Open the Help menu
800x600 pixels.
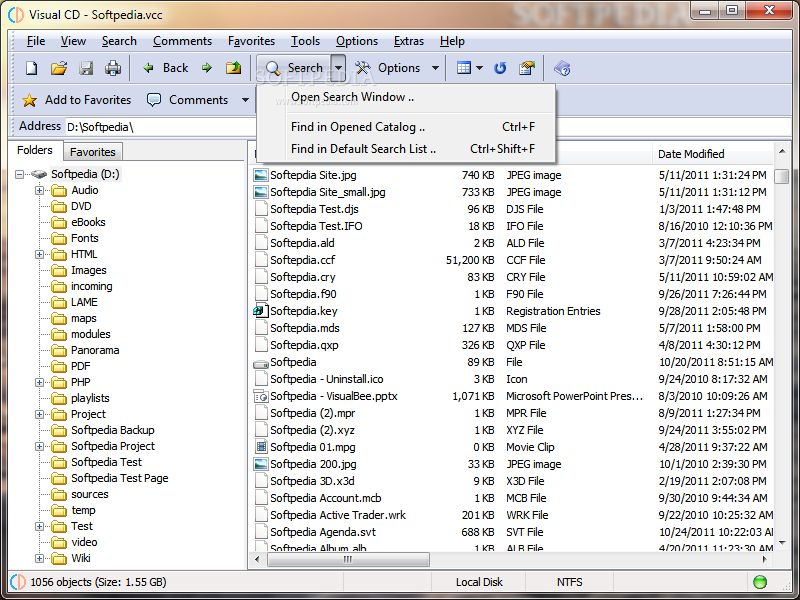pyautogui.click(x=452, y=41)
